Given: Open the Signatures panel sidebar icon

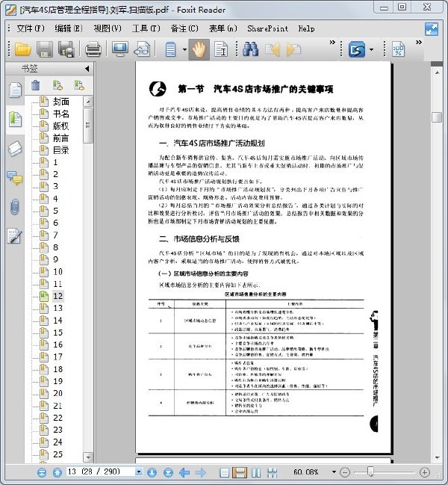Looking at the screenshot, I should (14, 236).
